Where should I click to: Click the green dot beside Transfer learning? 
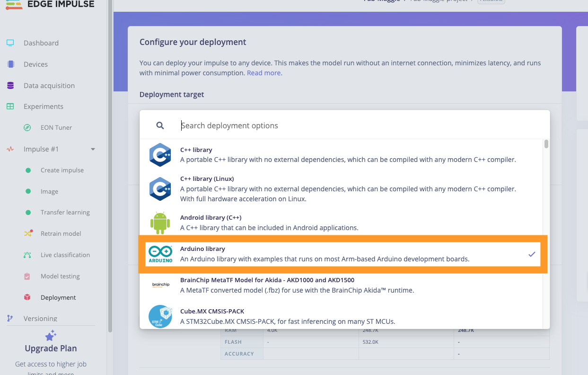28,213
